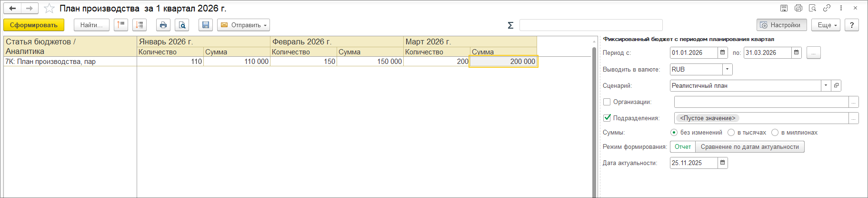Open calendar for period start date
The width and height of the screenshot is (868, 198).
pos(723,52)
